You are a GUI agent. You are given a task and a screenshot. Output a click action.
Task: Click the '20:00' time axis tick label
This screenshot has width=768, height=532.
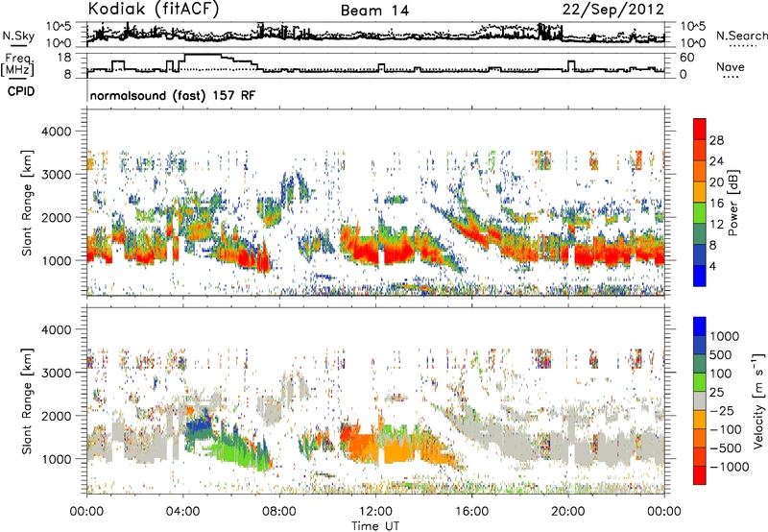(567, 512)
